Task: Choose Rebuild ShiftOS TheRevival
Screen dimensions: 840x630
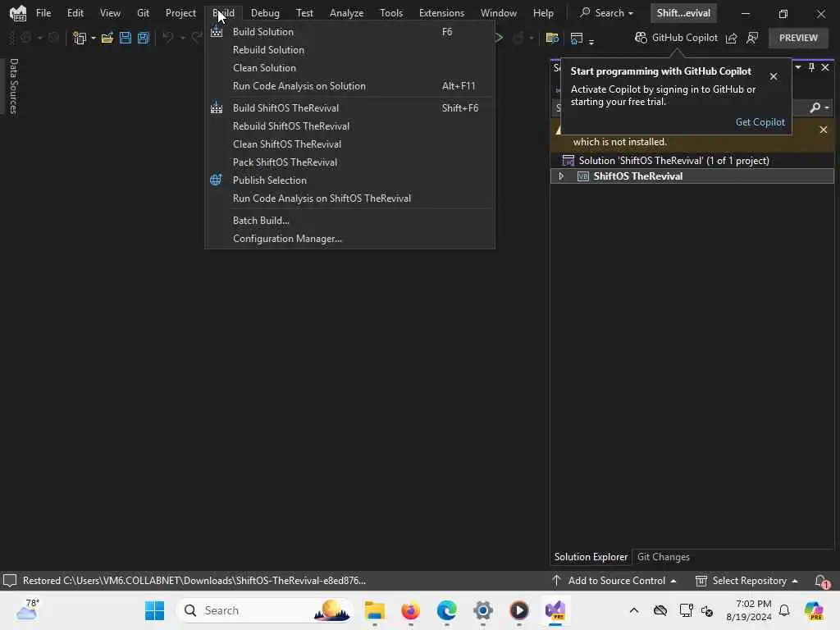Action: [349, 126]
